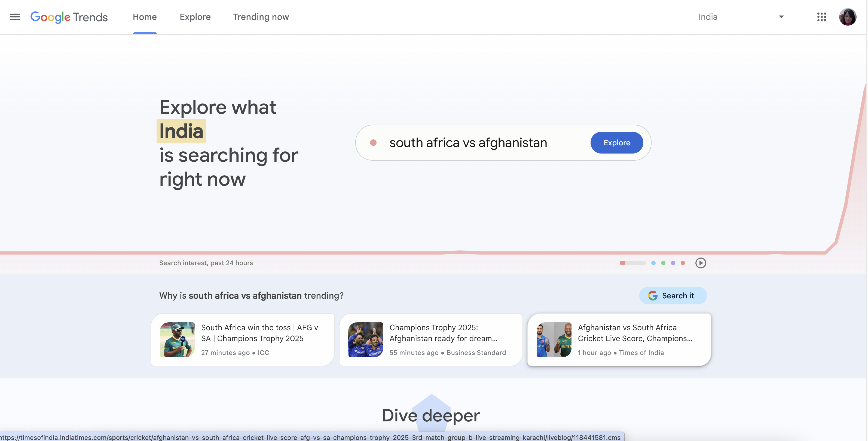Click the red trending dot inside the search box
Image resolution: width=868 pixels, height=441 pixels.
373,142
